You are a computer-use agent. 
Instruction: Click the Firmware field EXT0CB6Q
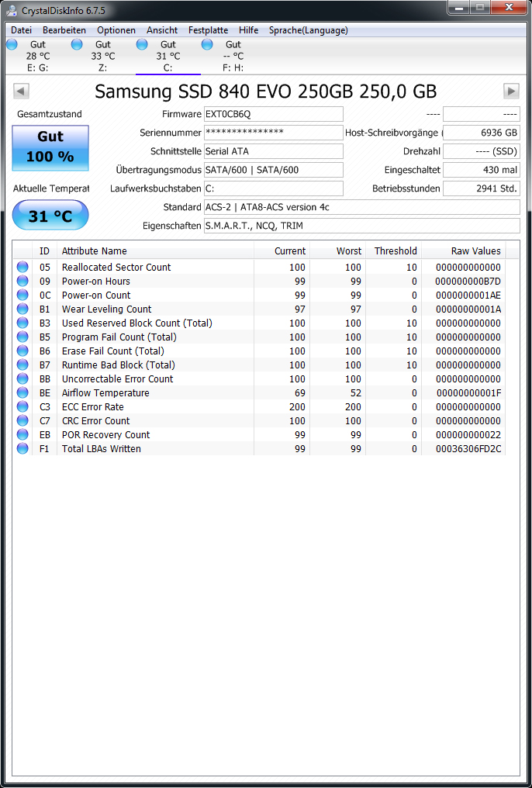tap(273, 114)
